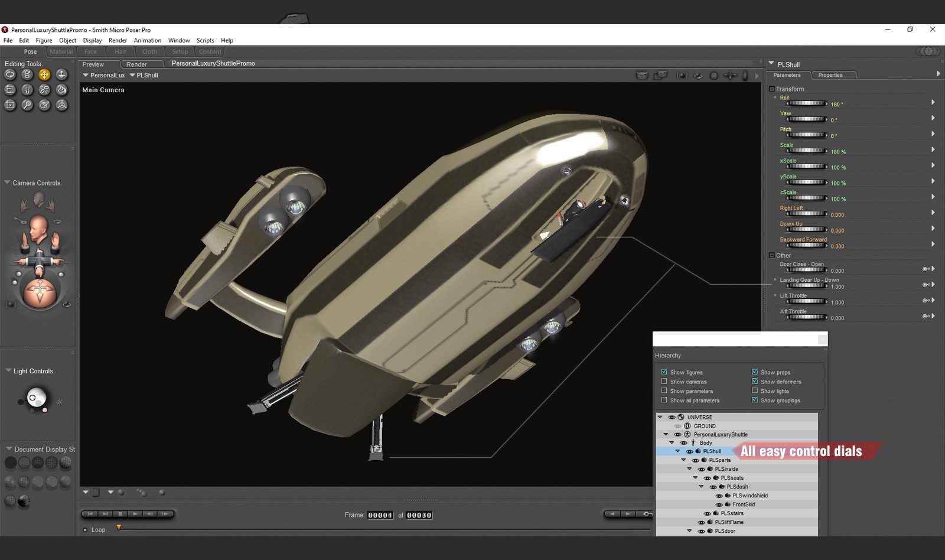
Task: Collapse the PersonalLuxuryShuttle tree node
Action: coord(666,434)
